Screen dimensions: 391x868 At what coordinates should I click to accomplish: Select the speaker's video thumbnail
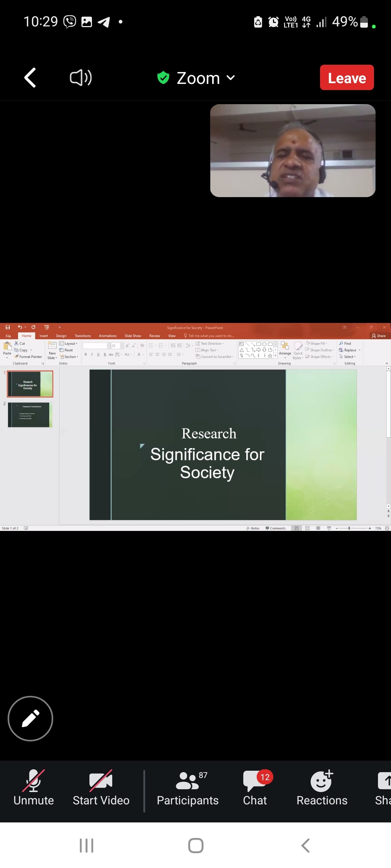tap(293, 150)
